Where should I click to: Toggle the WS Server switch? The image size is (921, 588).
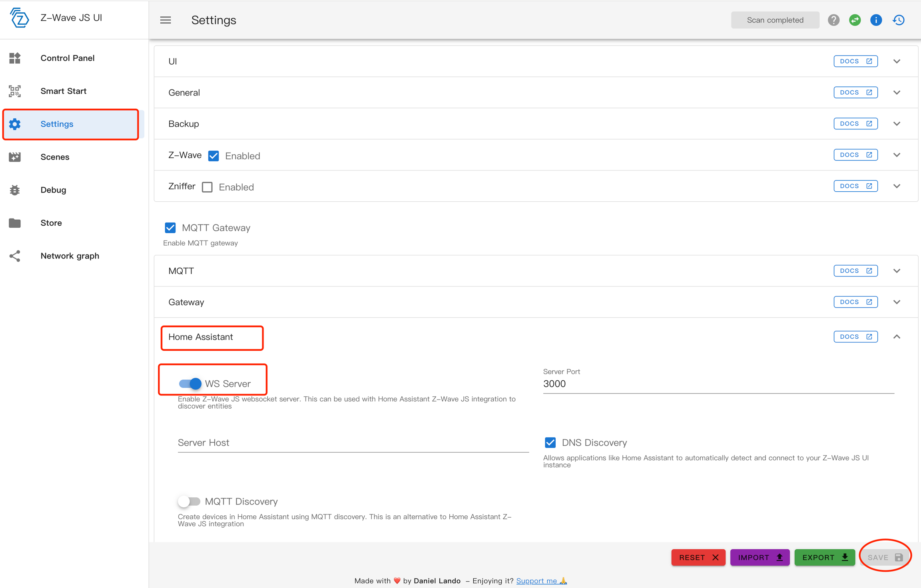click(190, 383)
